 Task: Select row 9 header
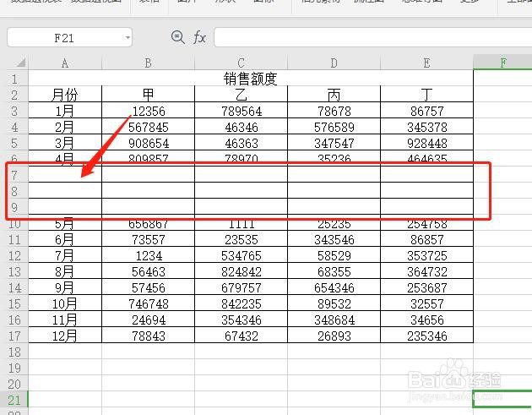click(14, 207)
